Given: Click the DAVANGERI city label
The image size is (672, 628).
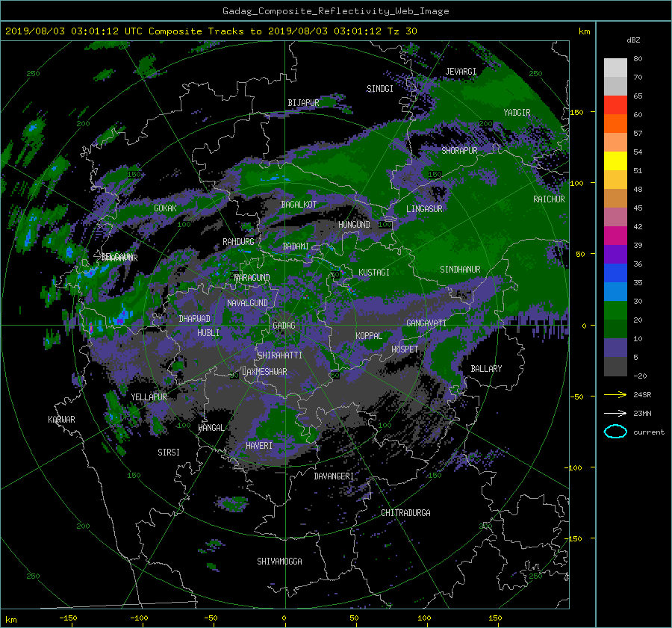Looking at the screenshot, I should 334,476.
